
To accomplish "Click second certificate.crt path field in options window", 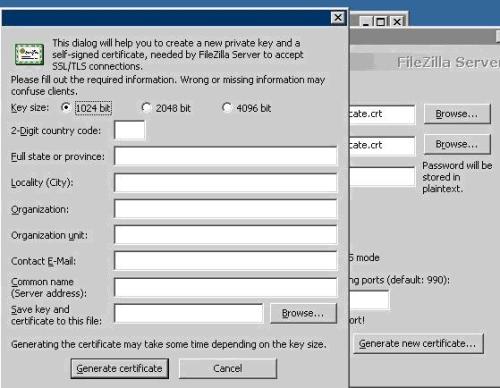I will (x=382, y=145).
